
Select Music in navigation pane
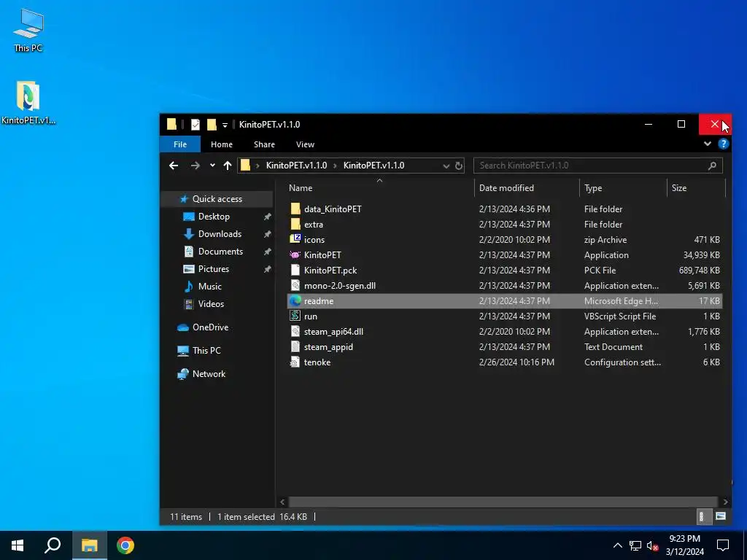point(209,286)
